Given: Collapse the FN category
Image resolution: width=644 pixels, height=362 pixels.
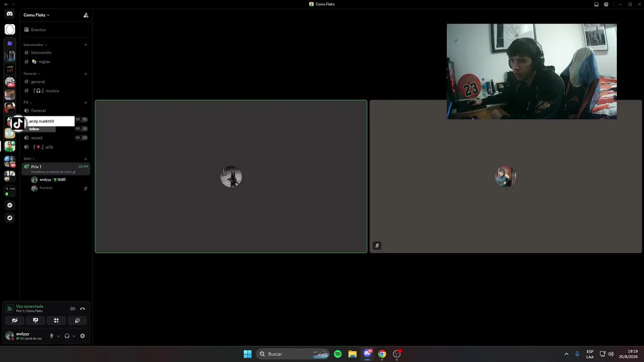Looking at the screenshot, I should [x=28, y=103].
